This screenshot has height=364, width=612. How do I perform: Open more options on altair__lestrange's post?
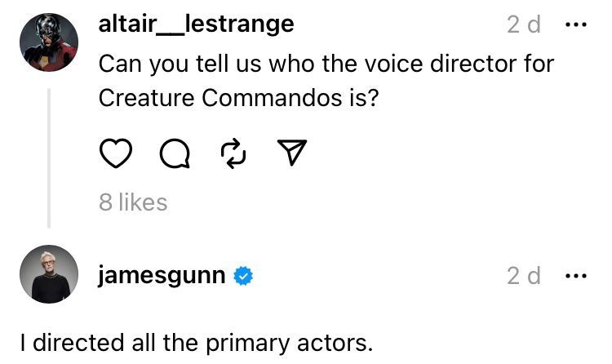(575, 24)
